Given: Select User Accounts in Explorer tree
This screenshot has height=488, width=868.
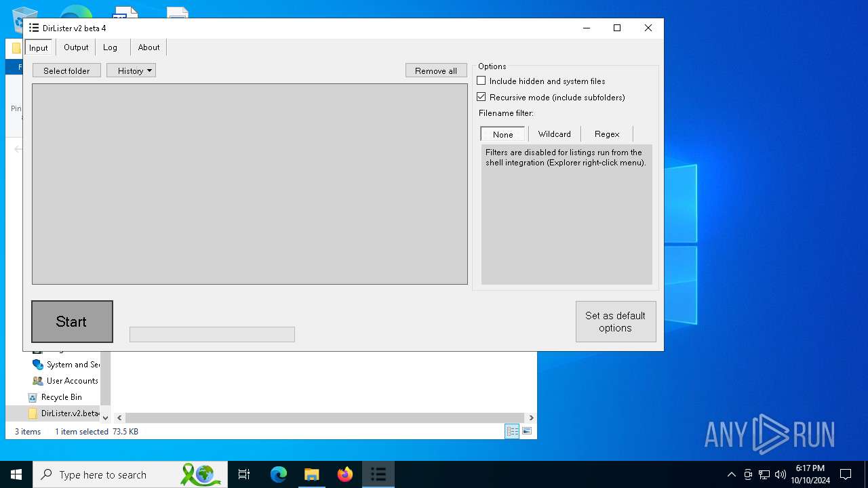Looking at the screenshot, I should pos(65,381).
